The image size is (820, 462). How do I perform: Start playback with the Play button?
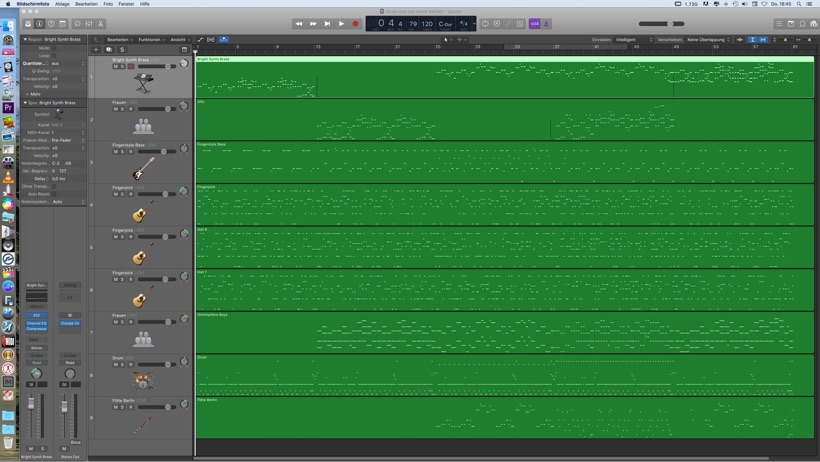pos(341,24)
